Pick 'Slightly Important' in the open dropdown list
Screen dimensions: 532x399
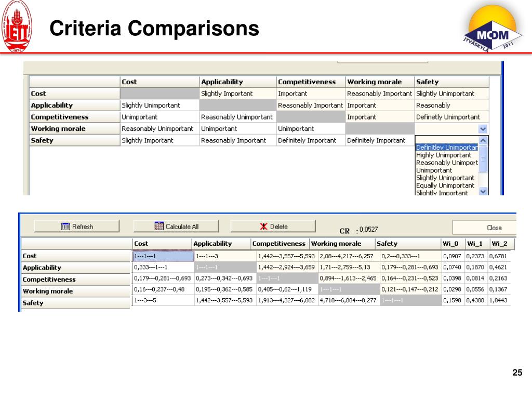click(x=442, y=193)
